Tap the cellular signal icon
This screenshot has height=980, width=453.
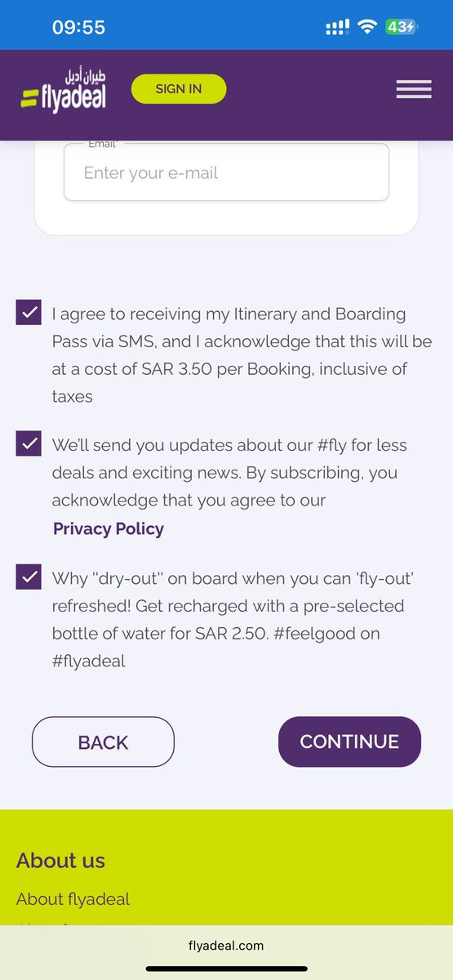tap(337, 27)
